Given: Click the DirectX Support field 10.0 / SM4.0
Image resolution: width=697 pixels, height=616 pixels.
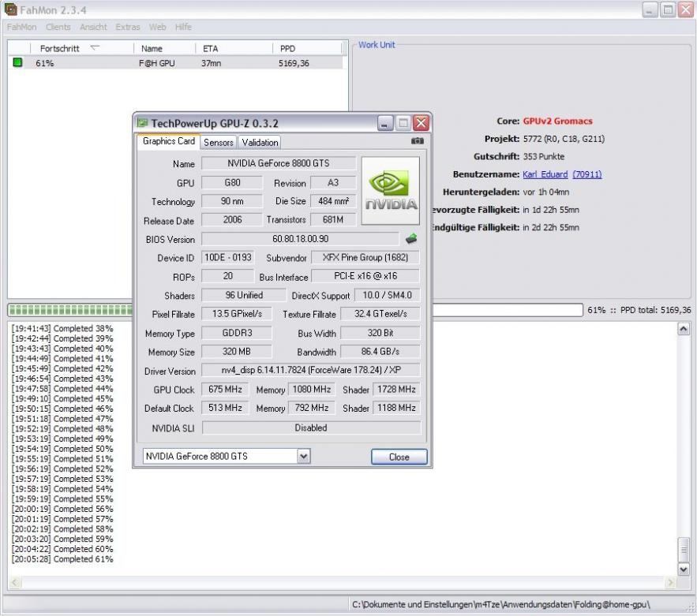Looking at the screenshot, I should pyautogui.click(x=387, y=295).
